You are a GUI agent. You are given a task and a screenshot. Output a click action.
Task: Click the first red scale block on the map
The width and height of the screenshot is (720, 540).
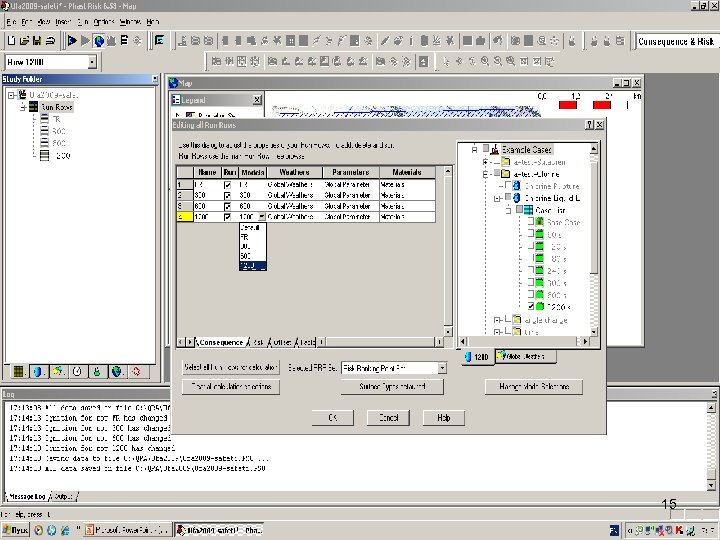point(568,105)
